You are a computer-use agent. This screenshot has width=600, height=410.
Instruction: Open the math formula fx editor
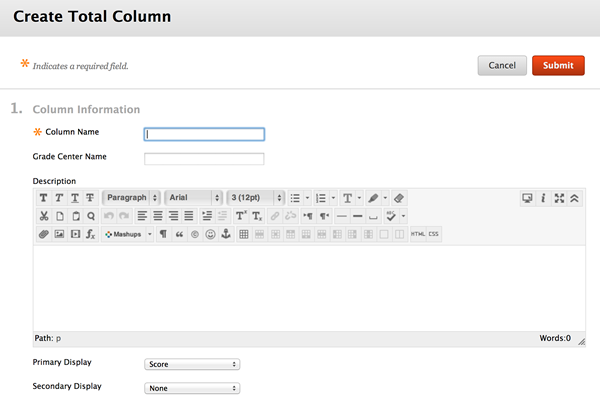click(90, 234)
